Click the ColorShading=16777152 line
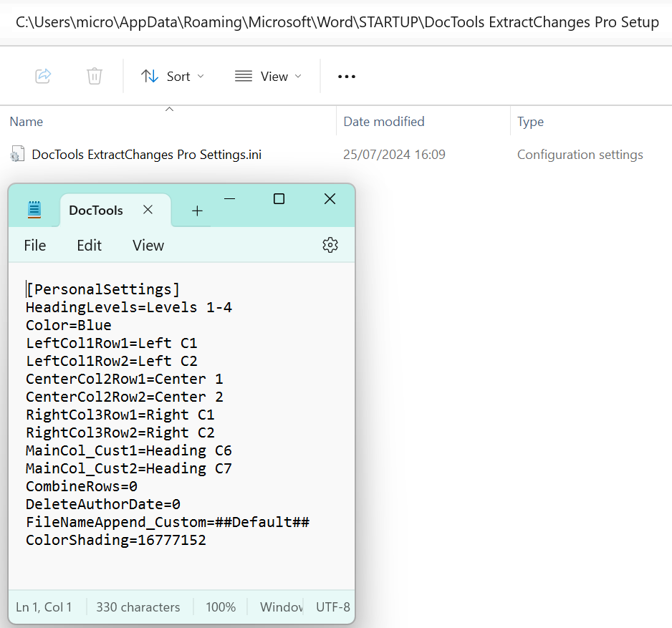 (x=116, y=541)
